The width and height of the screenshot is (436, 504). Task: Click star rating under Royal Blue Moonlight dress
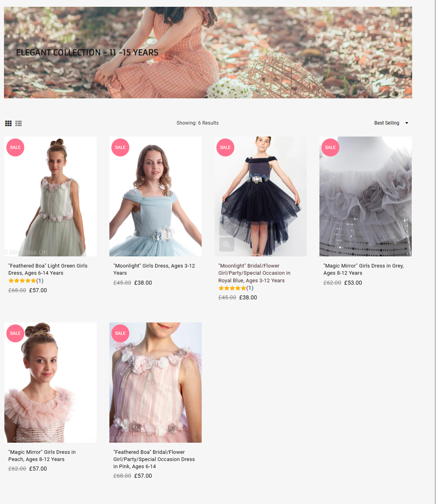pos(232,288)
